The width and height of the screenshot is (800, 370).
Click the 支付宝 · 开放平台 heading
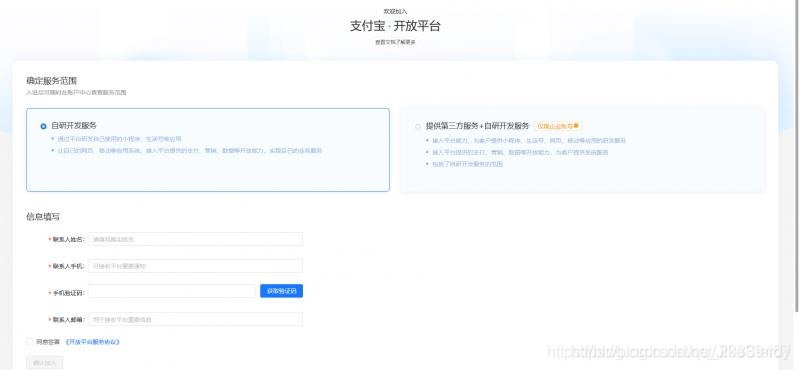click(395, 26)
